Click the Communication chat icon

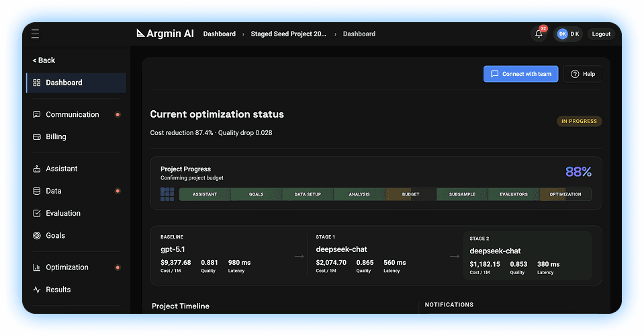[36, 115]
